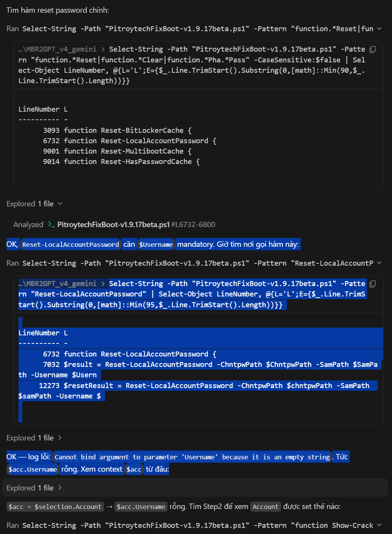392x534 pixels.
Task: Click line 6732 function Reset-LocalAccountPassword output
Action: tap(130, 354)
